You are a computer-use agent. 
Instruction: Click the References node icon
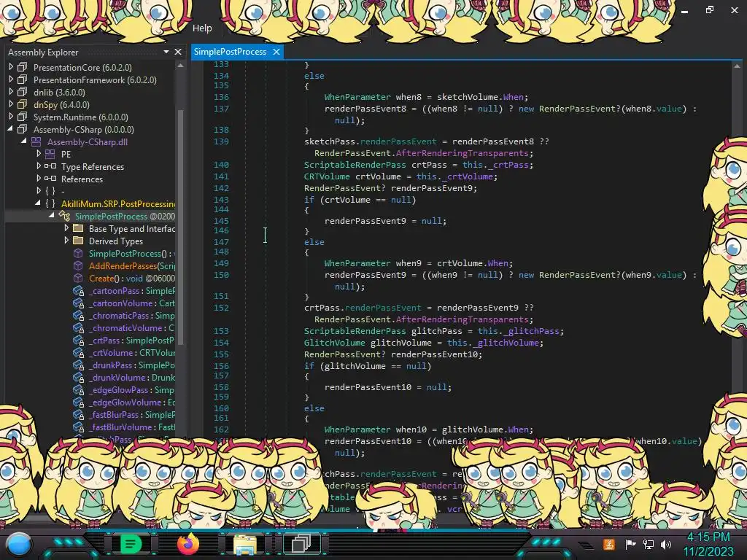coord(50,179)
